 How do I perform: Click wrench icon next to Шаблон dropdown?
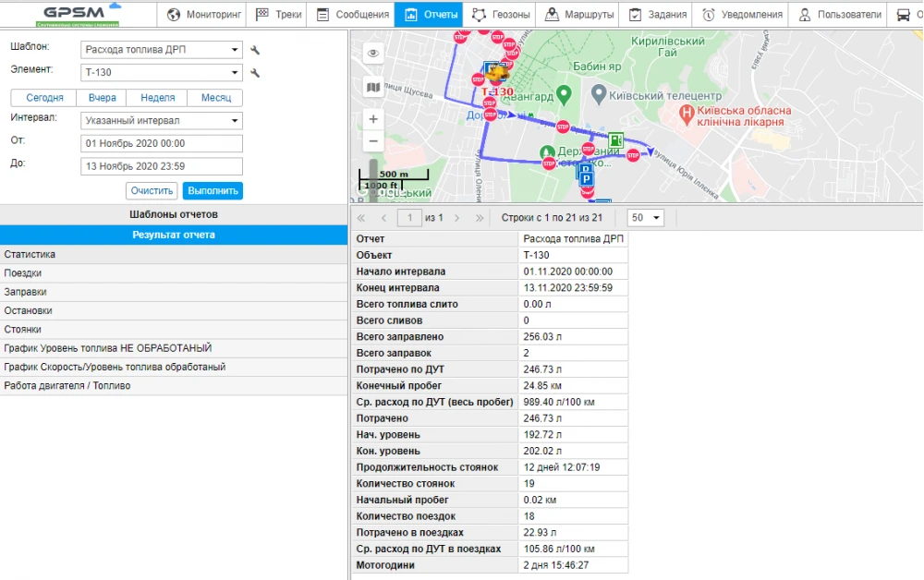click(x=255, y=50)
